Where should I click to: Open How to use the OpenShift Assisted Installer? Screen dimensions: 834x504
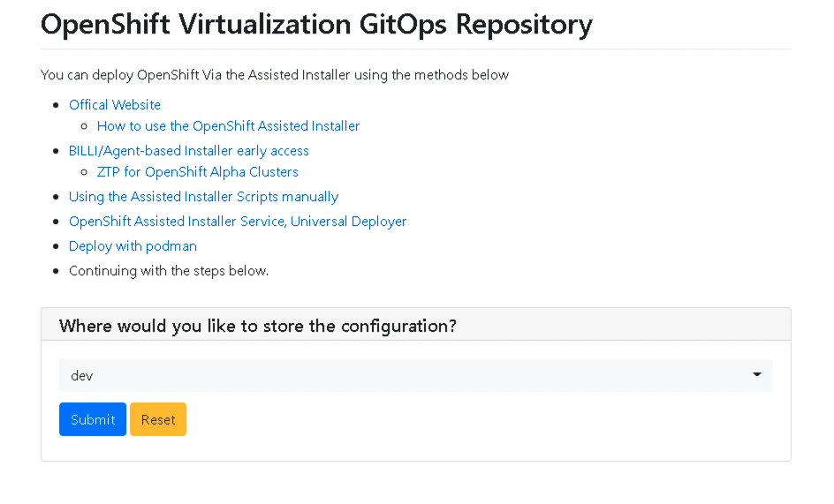click(x=228, y=126)
